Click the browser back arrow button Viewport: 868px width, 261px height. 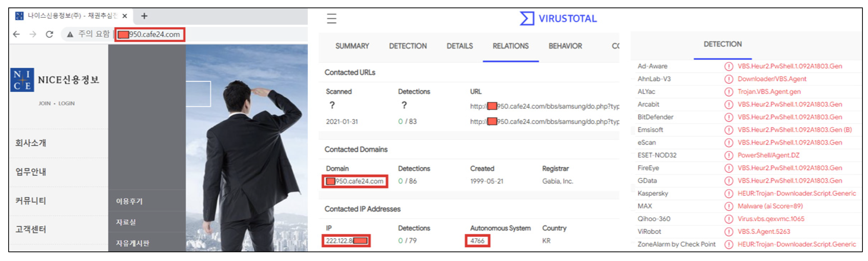pos(16,34)
